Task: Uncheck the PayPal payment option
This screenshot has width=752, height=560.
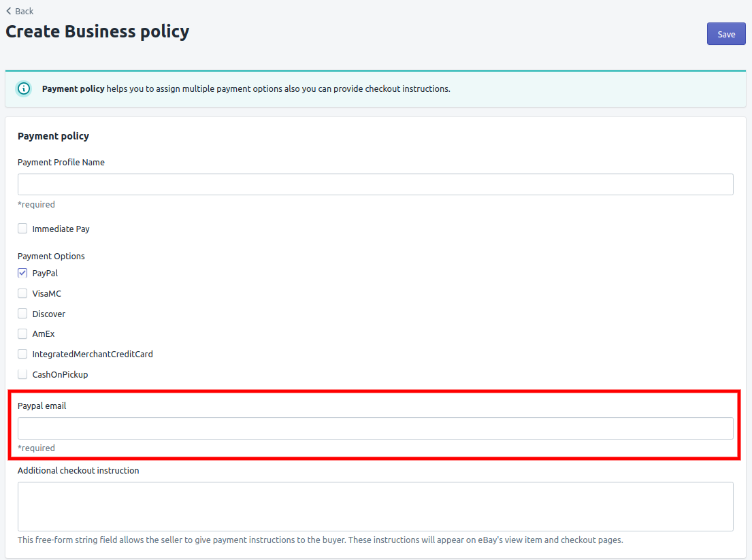Action: click(22, 273)
